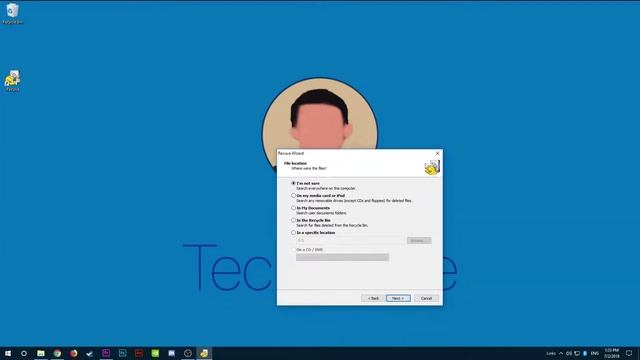Open Adobe Premiere from the taskbar
The height and width of the screenshot is (360, 640).
pyautogui.click(x=106, y=353)
